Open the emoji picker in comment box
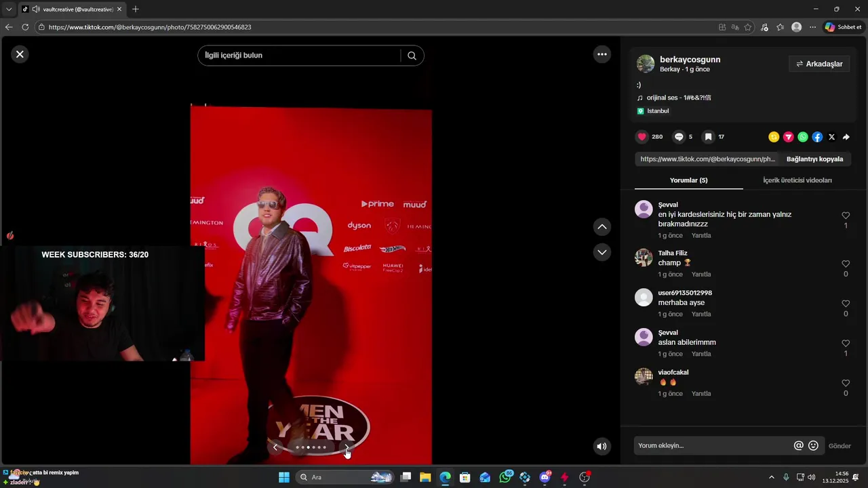Image resolution: width=868 pixels, height=488 pixels. [x=814, y=446]
